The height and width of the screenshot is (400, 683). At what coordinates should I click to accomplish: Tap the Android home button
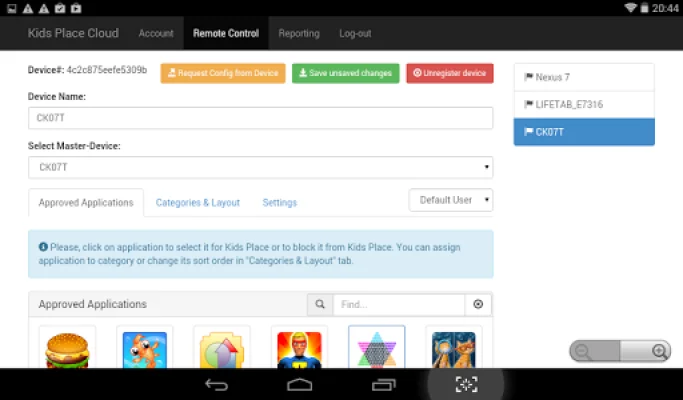(300, 384)
